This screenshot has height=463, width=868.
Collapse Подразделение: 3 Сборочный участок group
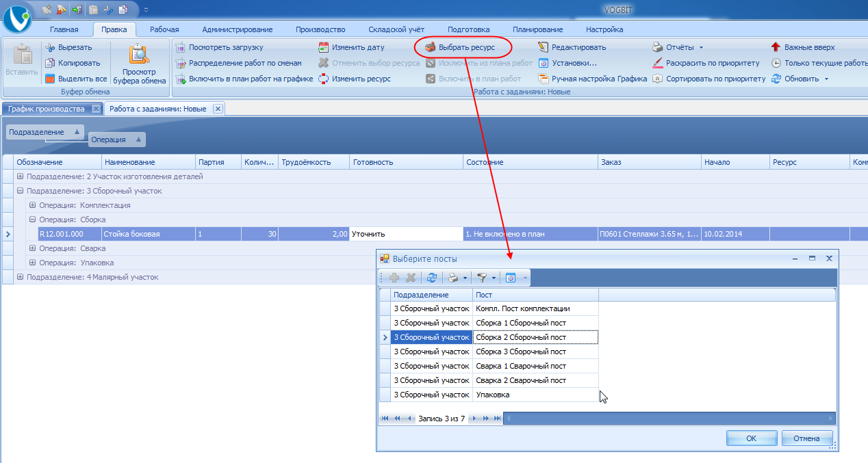tap(21, 191)
